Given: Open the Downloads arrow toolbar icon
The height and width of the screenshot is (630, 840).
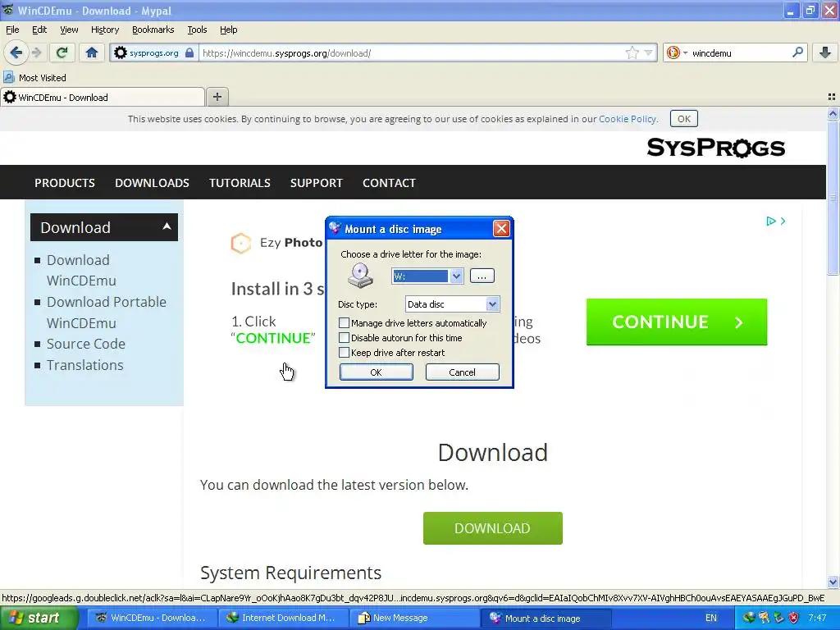Looking at the screenshot, I should pos(825,52).
